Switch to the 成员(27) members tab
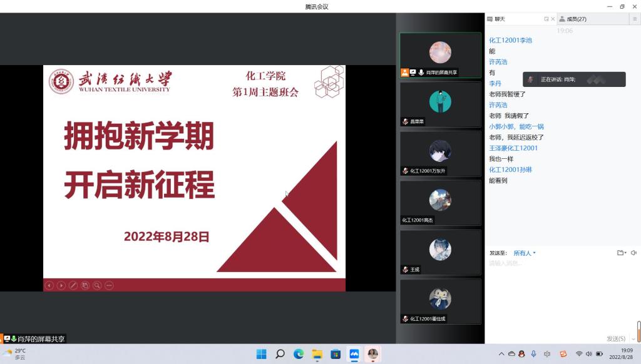 coord(576,19)
